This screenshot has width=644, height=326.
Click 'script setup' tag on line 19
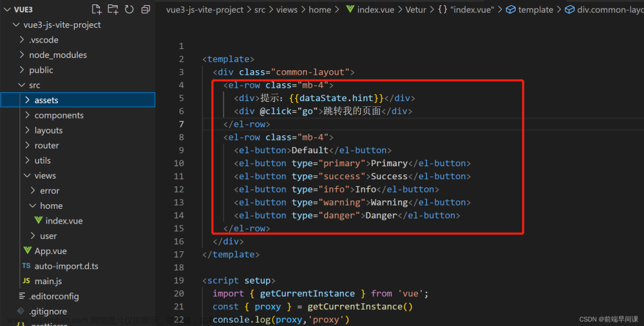point(239,280)
